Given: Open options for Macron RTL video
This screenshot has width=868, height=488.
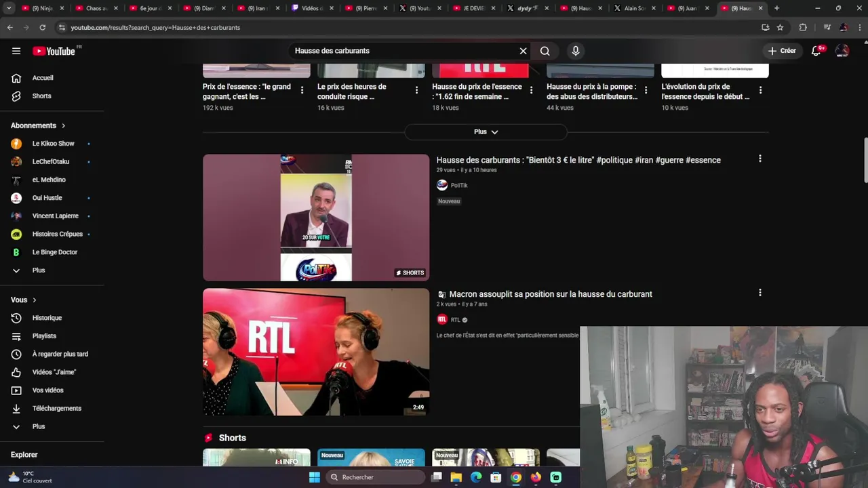Looking at the screenshot, I should coord(760,293).
